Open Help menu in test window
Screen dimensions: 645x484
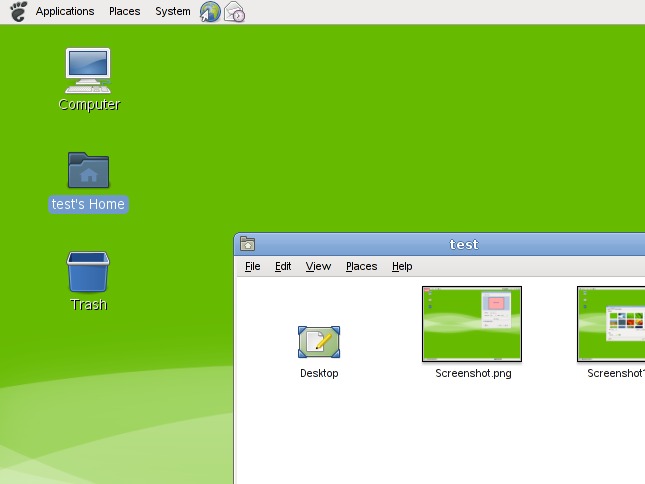tap(402, 266)
